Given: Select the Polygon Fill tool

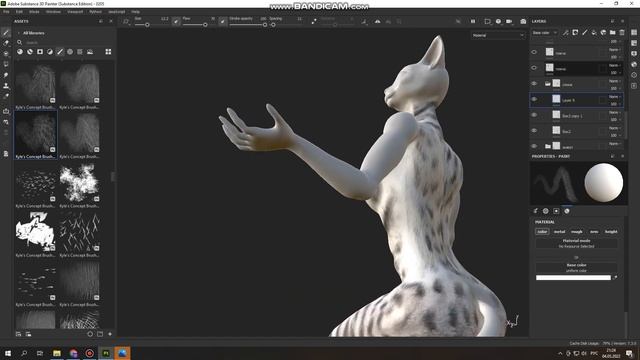Looking at the screenshot, I should coord(6,64).
